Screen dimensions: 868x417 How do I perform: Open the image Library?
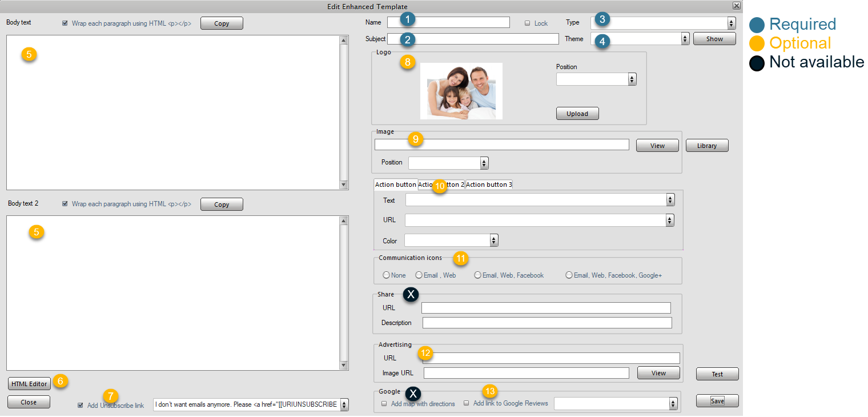[x=707, y=145]
